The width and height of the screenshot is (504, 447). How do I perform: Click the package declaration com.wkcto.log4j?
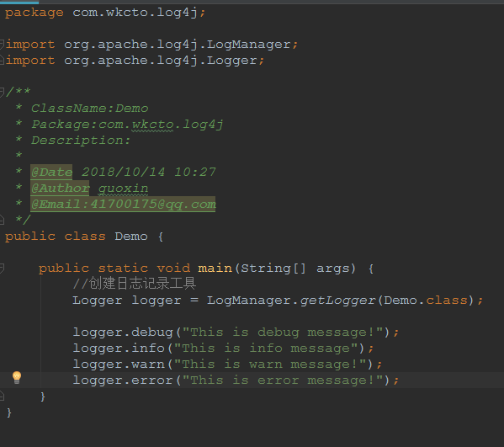[135, 13]
